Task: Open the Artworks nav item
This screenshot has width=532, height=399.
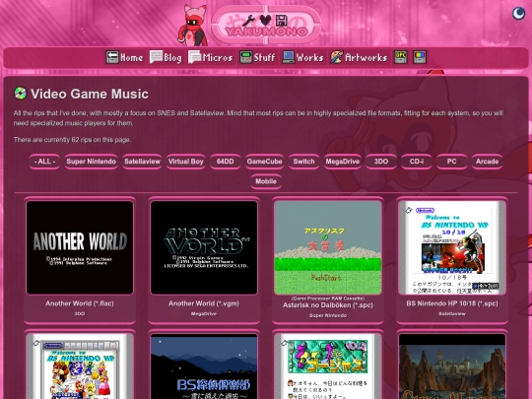Action: (x=359, y=57)
